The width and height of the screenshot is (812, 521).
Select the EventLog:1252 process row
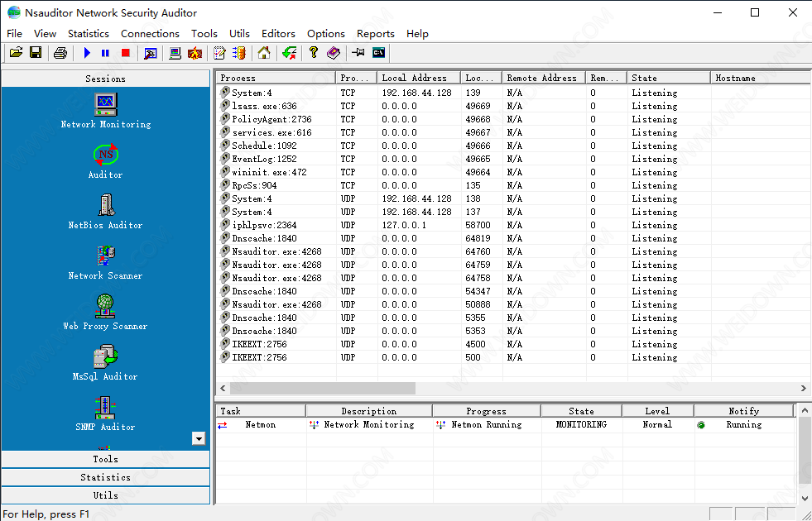coord(512,159)
